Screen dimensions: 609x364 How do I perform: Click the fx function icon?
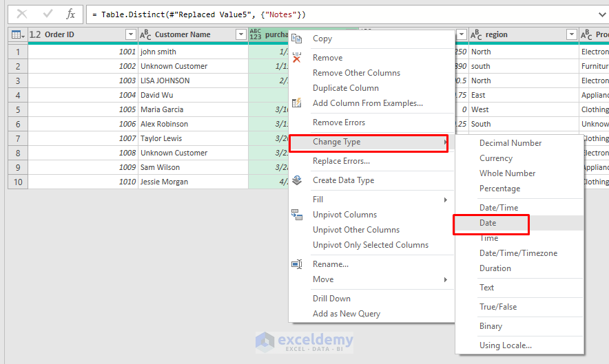point(70,14)
